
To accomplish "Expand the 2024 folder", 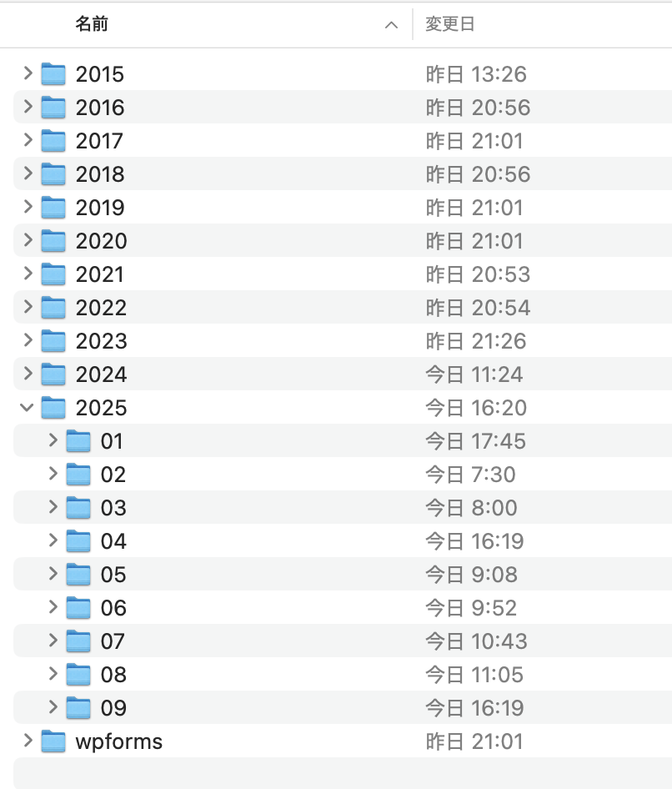I will [x=28, y=374].
